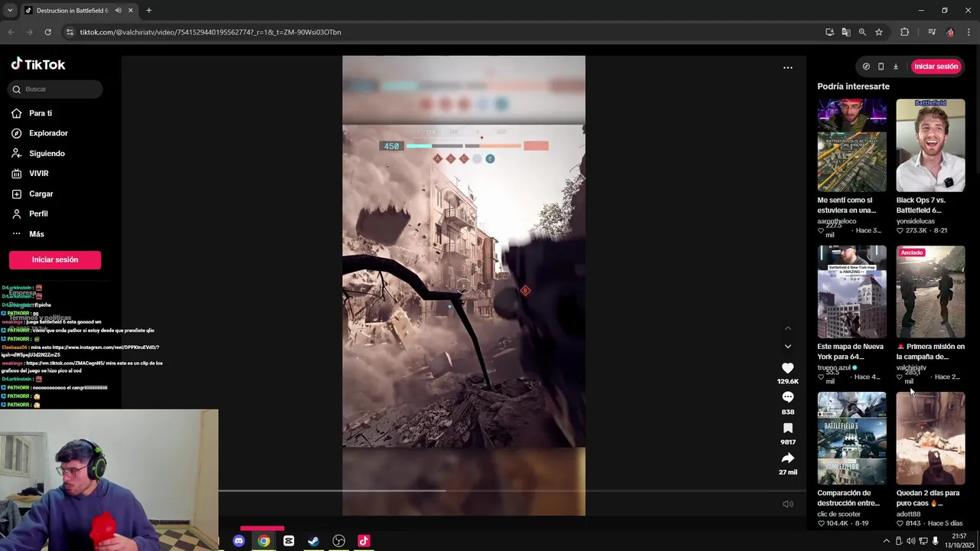The image size is (980, 551).
Task: Select the 'Destruction in Battlefield 6' tab
Action: pos(73,11)
